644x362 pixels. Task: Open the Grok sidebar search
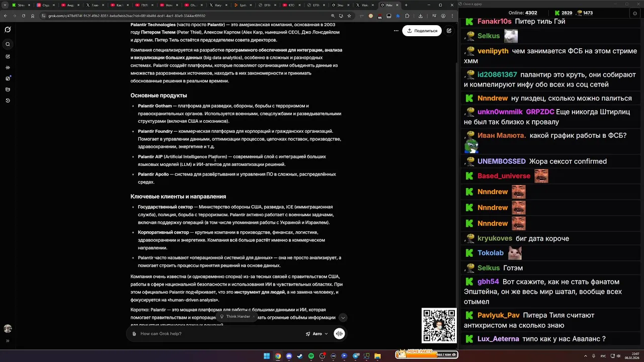(8, 44)
